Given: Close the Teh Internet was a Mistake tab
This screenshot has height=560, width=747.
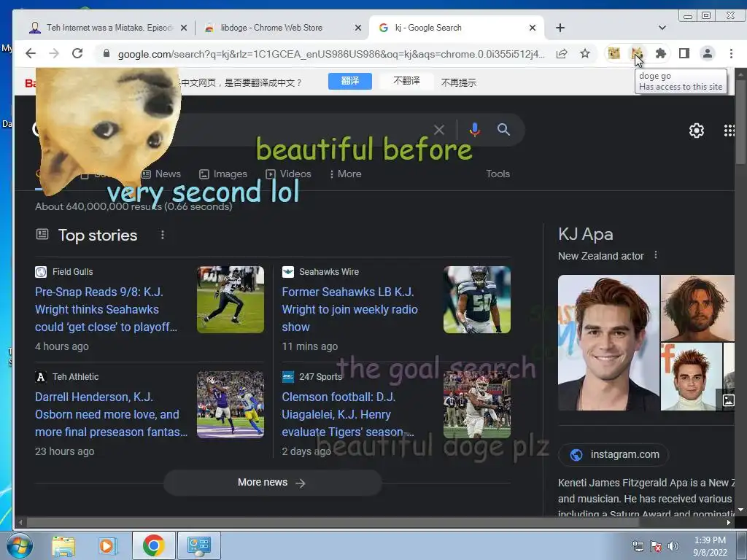Looking at the screenshot, I should [x=184, y=28].
